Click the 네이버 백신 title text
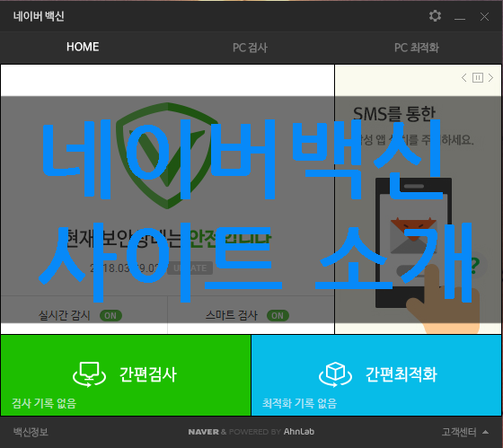503x448 pixels. click(39, 16)
